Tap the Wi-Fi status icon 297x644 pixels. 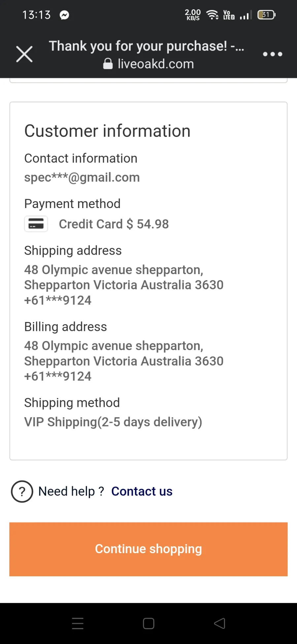click(212, 15)
